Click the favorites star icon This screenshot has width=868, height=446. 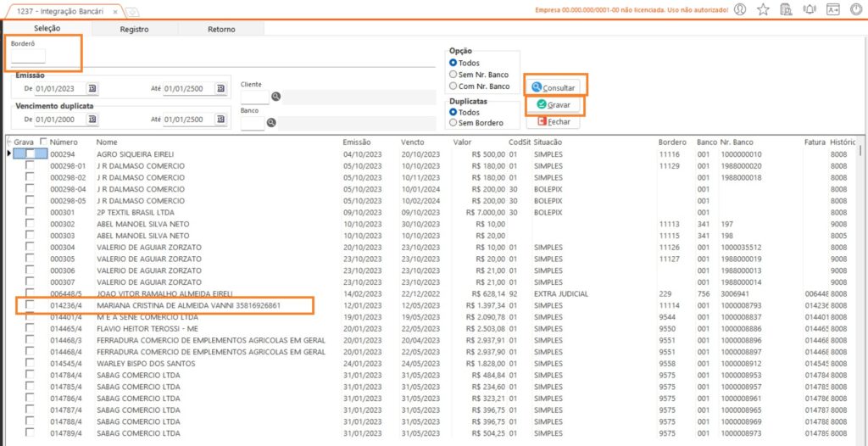[x=763, y=9]
